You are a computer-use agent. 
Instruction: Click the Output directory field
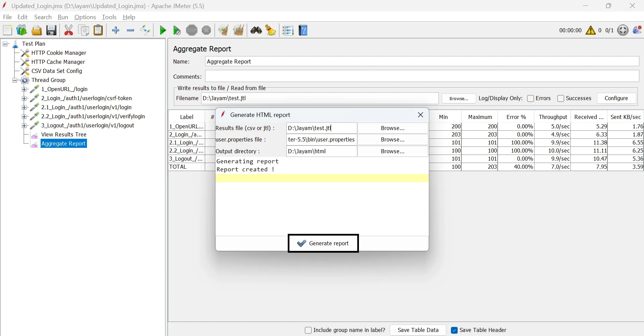(x=322, y=151)
